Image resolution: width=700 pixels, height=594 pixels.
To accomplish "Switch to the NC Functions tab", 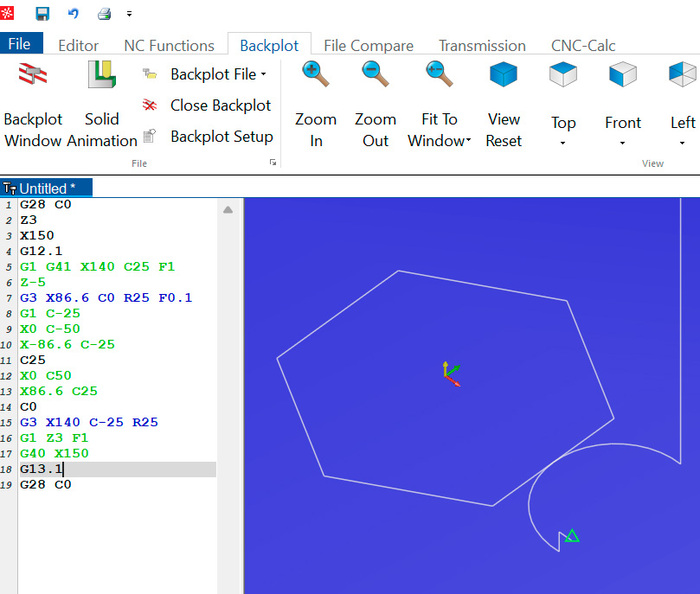I will pyautogui.click(x=169, y=45).
